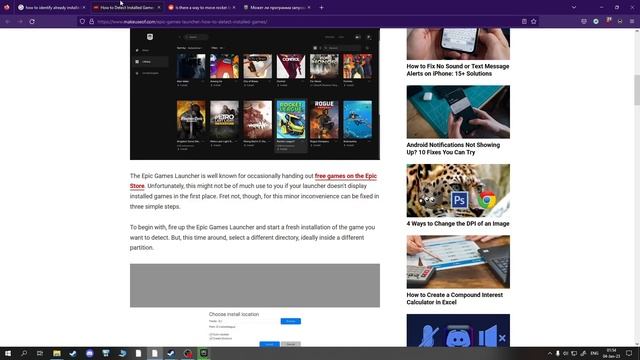The image size is (640, 360).
Task: Toggle reader view in address bar
Action: [524, 22]
